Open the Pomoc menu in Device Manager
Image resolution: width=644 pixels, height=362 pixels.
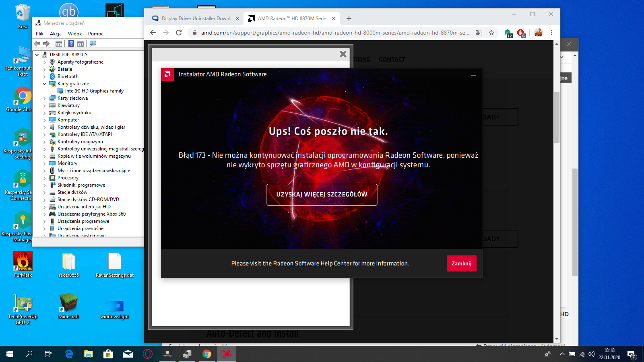click(96, 34)
